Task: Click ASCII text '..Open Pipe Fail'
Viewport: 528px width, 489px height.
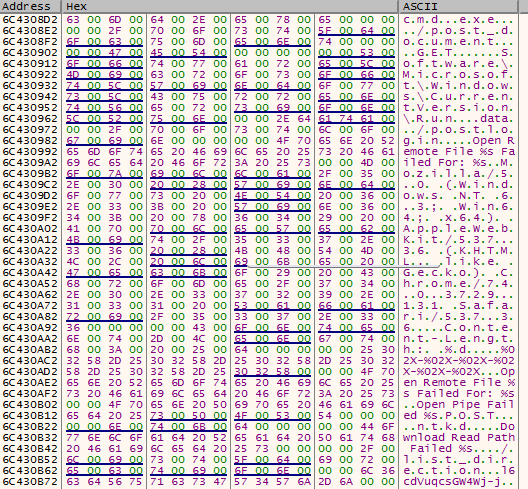Action: coord(459,404)
